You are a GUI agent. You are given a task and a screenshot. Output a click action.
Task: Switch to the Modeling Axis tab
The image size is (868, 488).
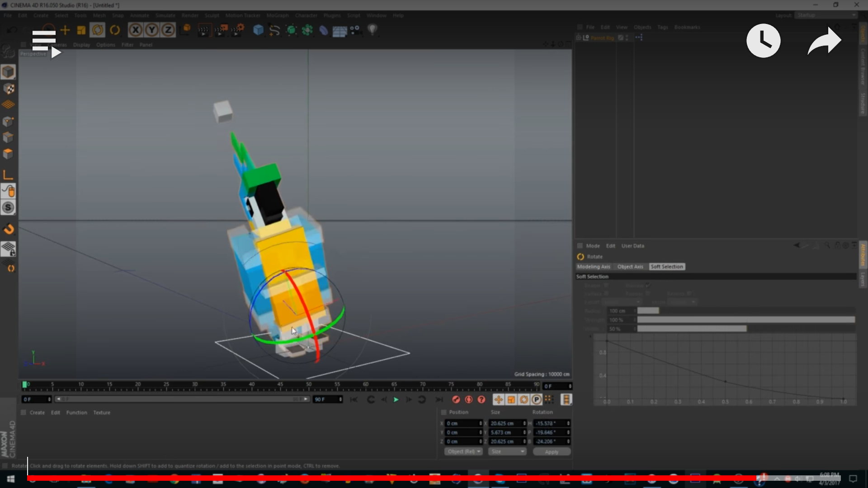tap(594, 267)
